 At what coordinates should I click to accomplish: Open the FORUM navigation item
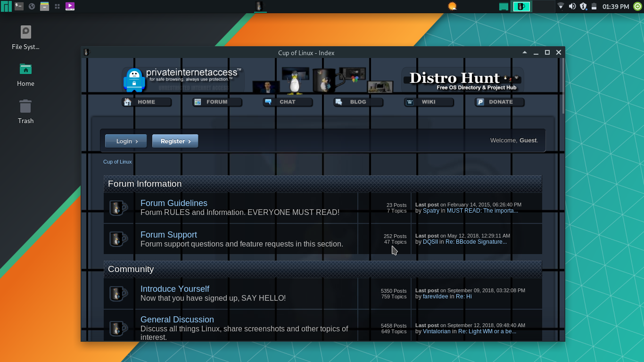coord(217,102)
